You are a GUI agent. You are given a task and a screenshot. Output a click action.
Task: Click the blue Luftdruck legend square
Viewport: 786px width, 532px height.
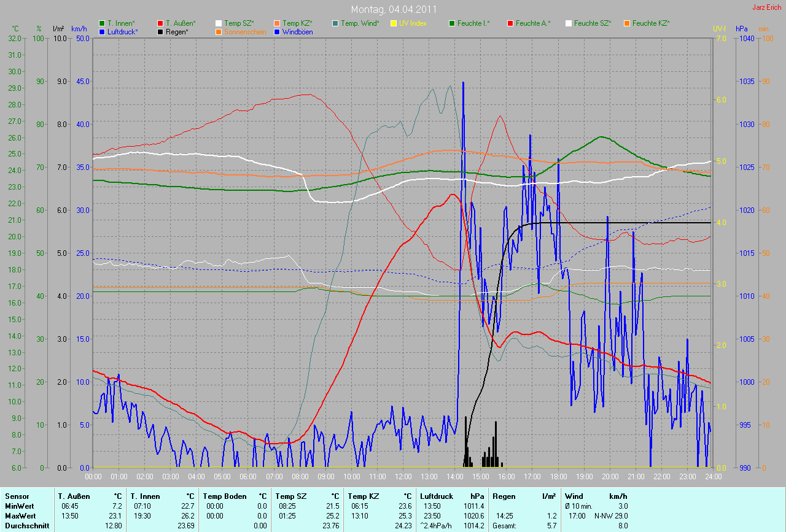[103, 31]
